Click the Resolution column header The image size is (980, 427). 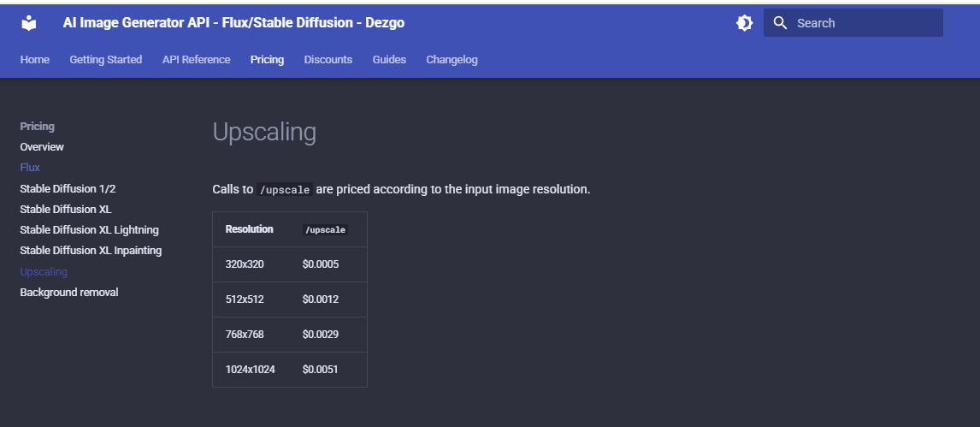point(250,228)
